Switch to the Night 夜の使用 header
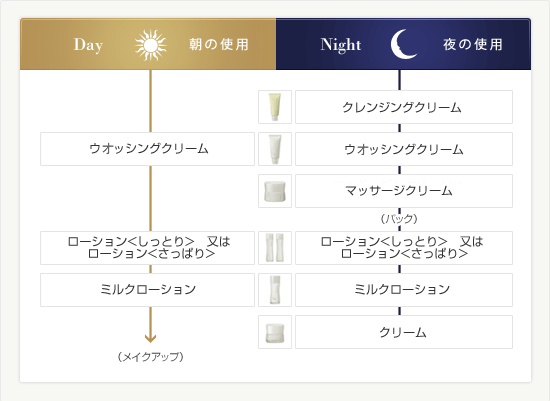 [x=403, y=44]
